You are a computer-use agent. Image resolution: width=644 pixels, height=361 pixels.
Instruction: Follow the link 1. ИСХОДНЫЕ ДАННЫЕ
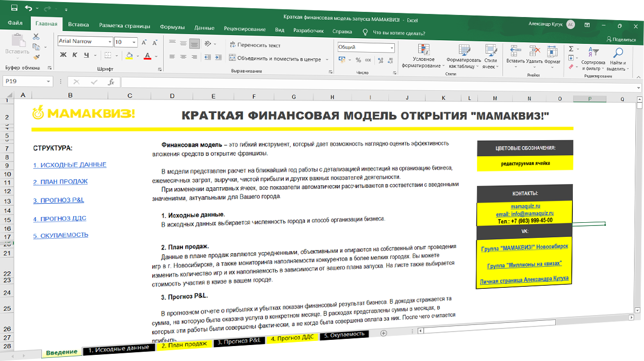[x=70, y=165]
